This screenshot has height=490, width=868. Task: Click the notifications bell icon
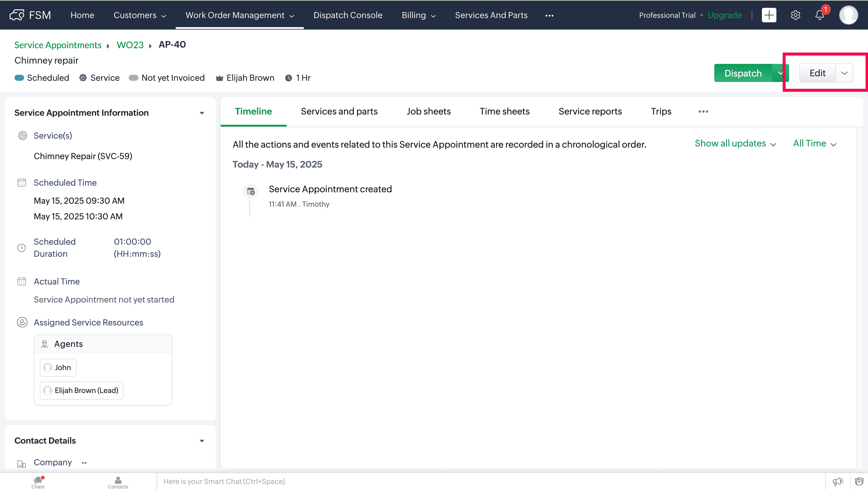pos(819,15)
